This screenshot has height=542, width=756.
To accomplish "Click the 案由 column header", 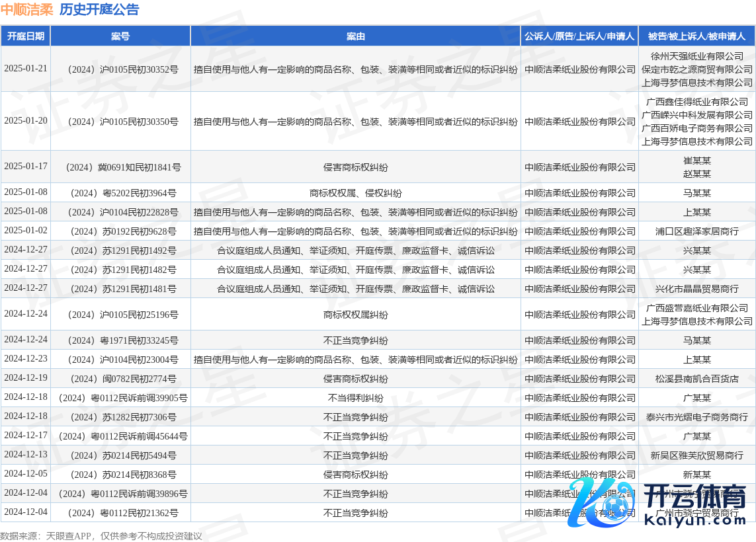I will [x=355, y=36].
